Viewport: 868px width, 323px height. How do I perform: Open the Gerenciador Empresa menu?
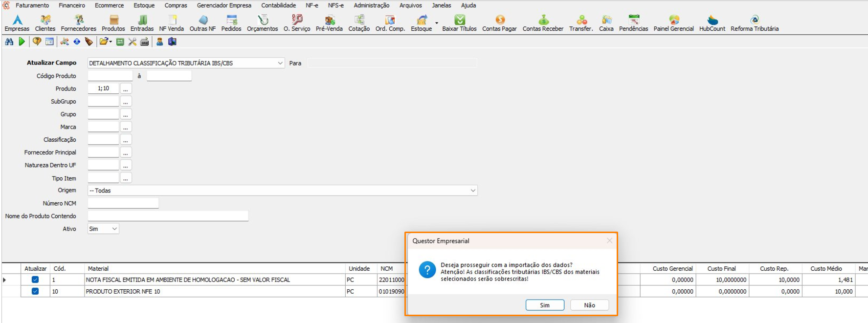224,5
